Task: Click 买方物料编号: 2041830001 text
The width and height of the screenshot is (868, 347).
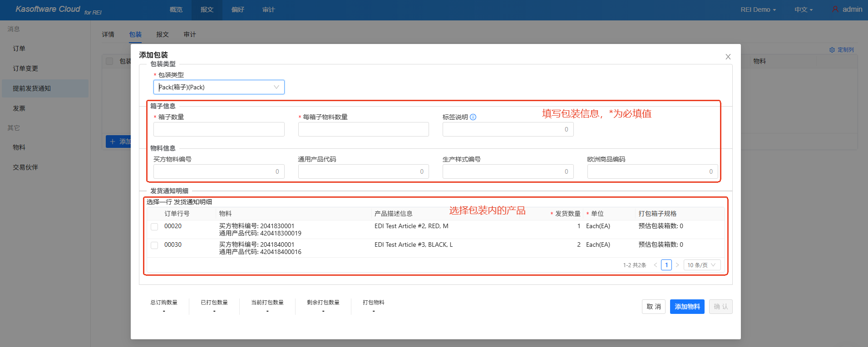Action: (x=256, y=226)
